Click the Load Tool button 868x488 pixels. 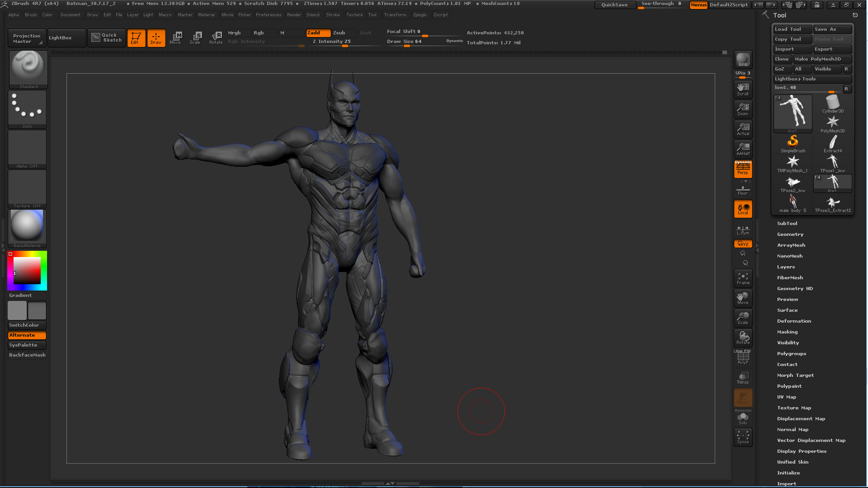coord(793,29)
